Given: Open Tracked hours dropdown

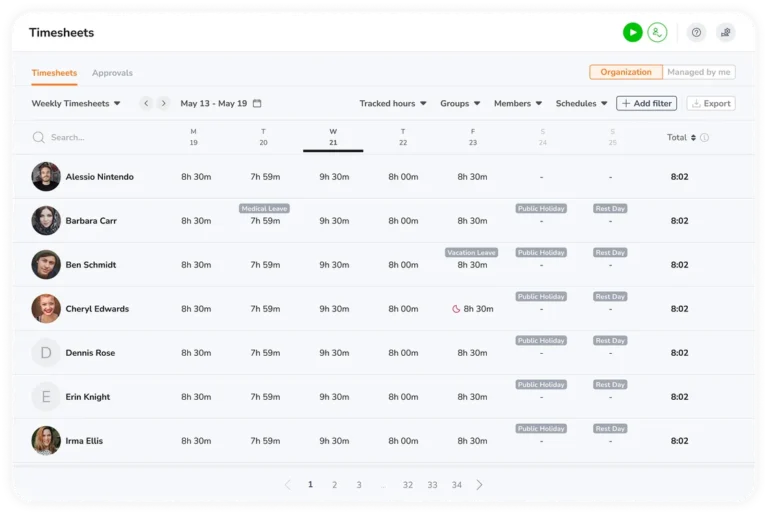Looking at the screenshot, I should (393, 103).
